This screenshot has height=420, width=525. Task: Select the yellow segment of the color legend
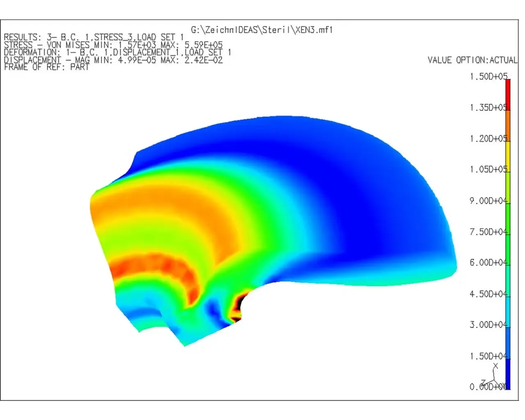(x=508, y=156)
